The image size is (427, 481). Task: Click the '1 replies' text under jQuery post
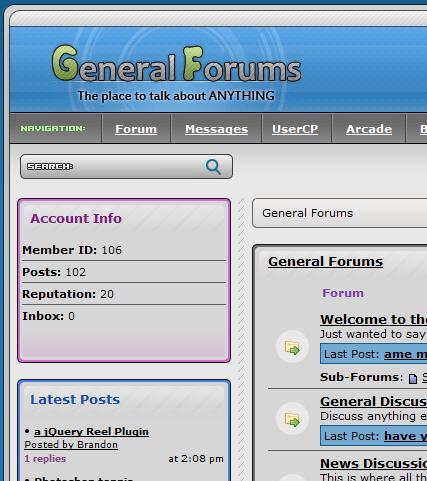[45, 459]
